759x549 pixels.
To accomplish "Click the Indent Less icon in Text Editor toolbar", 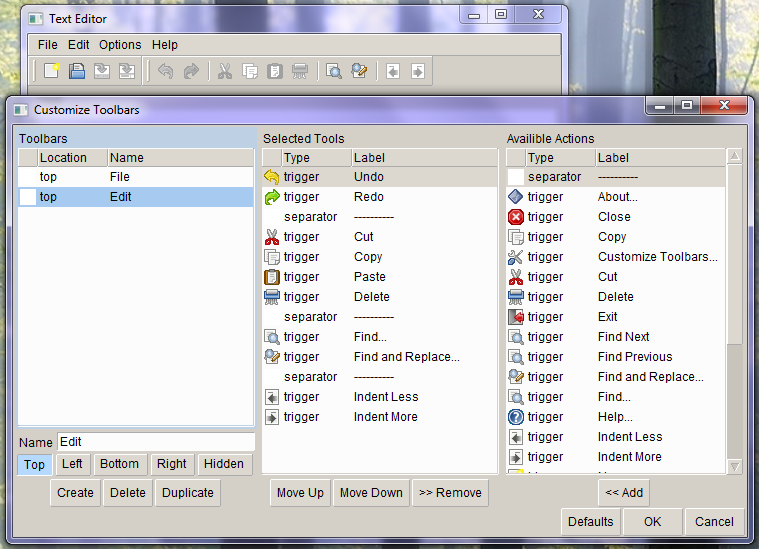I will [x=393, y=71].
